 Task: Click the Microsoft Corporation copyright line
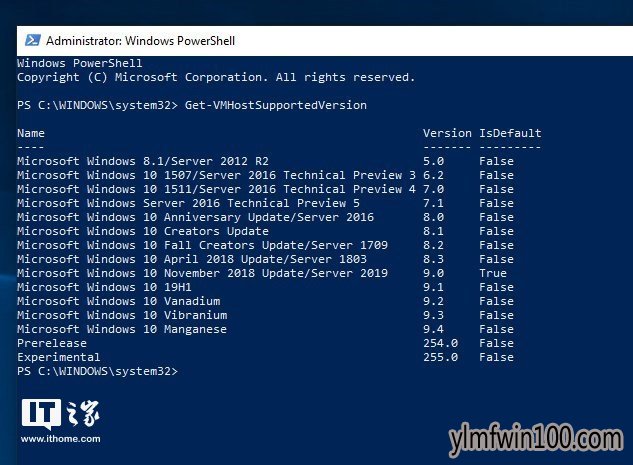pyautogui.click(x=216, y=77)
